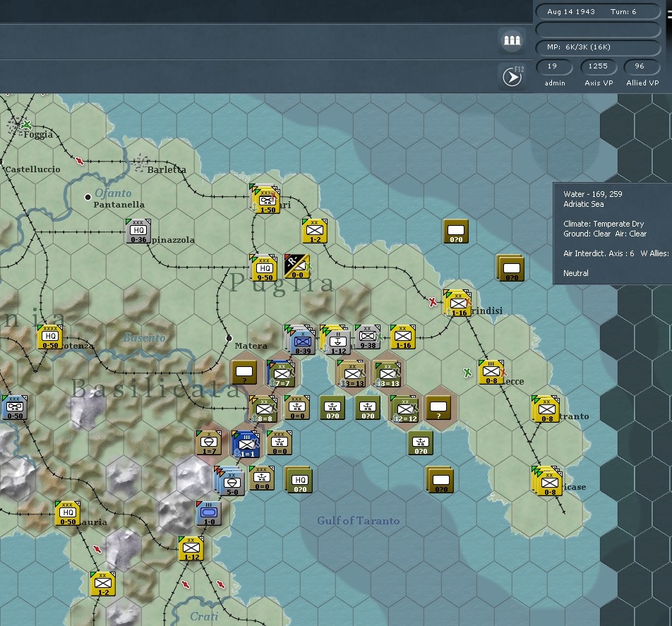Viewport: 672px width, 626px height.
Task: Select the gray 9-38 division counter
Action: [368, 337]
